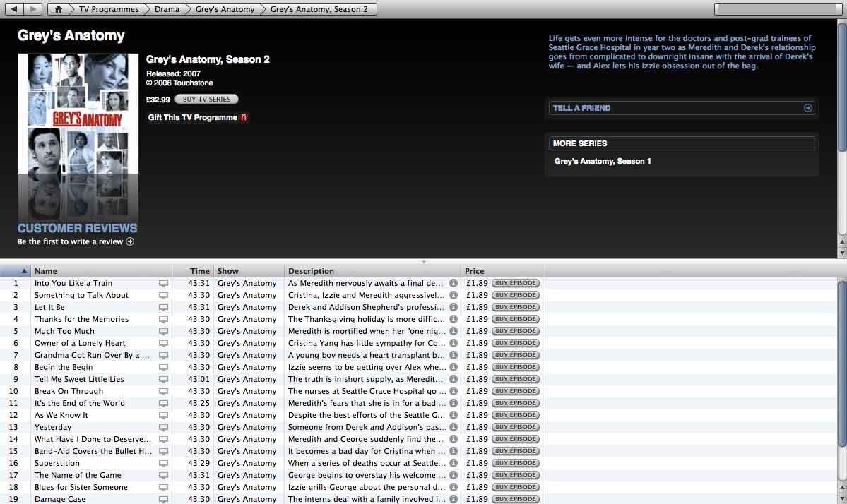Click video icon for Damage Case
This screenshot has height=504, width=847.
[x=163, y=500]
